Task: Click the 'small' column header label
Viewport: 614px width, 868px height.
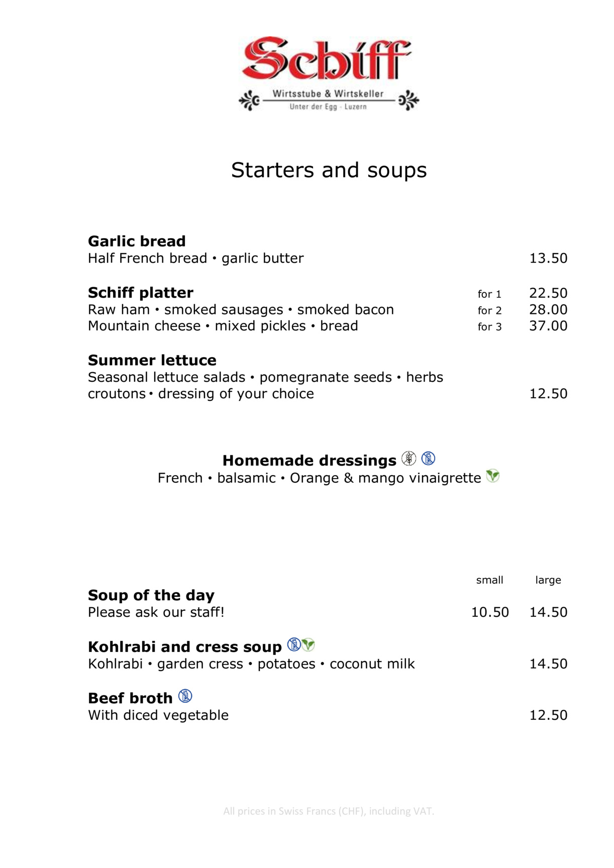Action: click(490, 580)
